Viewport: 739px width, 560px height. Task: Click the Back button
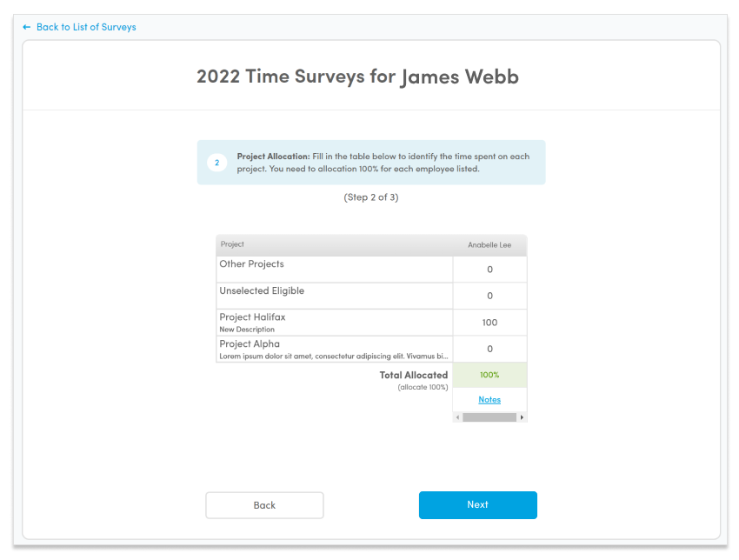(x=264, y=505)
